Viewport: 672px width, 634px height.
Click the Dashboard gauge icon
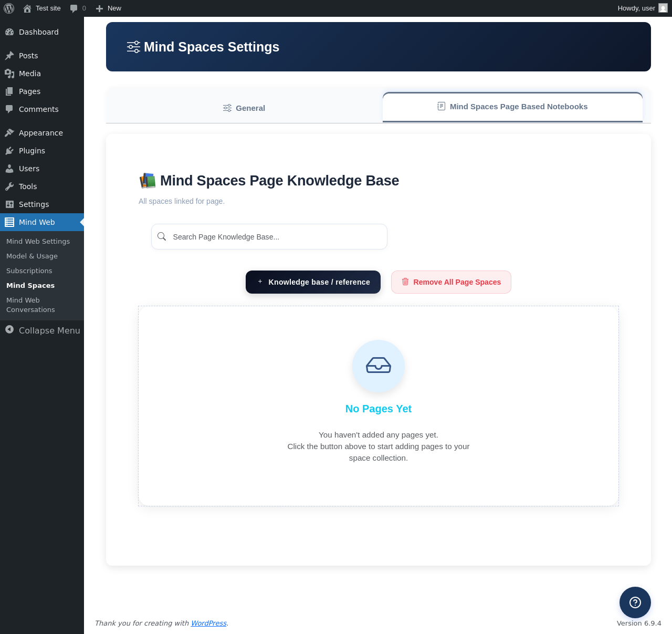(x=9, y=32)
